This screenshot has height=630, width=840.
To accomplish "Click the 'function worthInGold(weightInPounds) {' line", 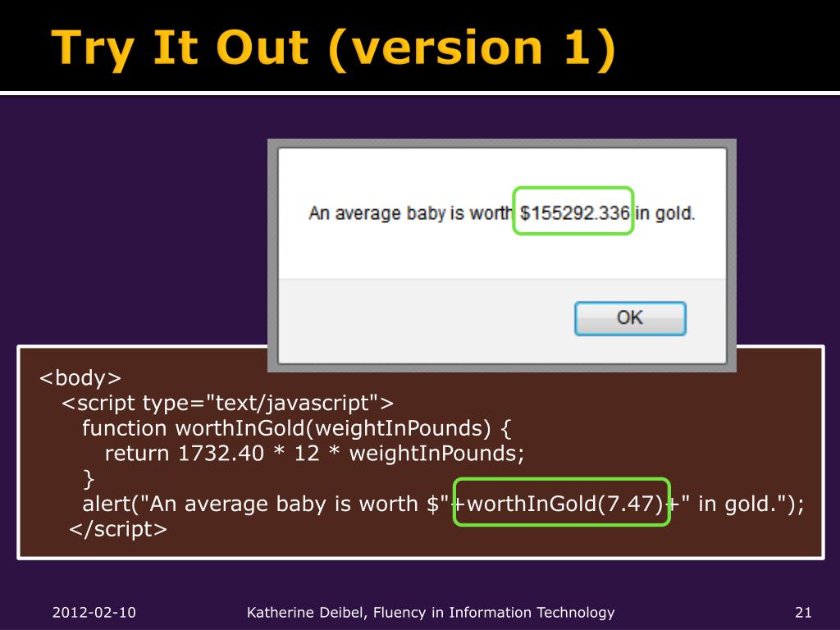I will [297, 428].
